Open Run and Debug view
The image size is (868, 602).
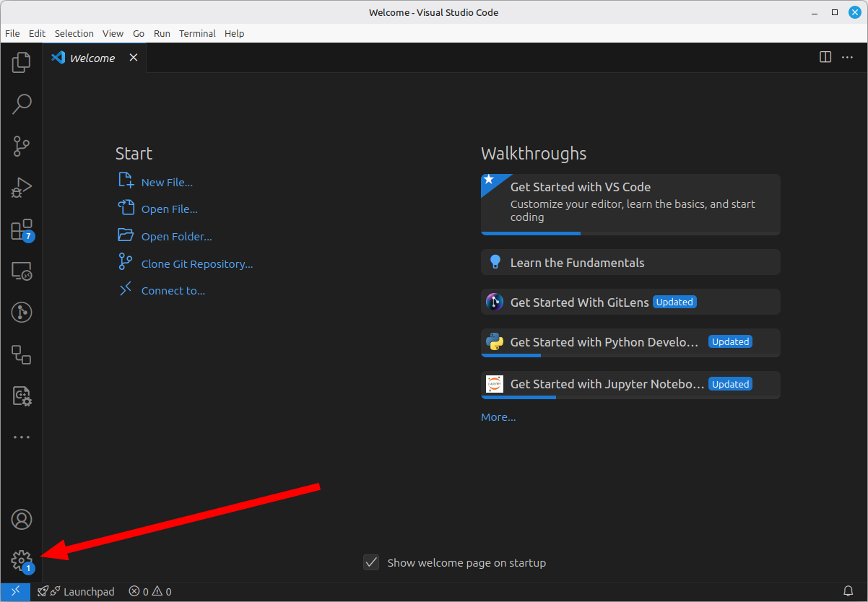coord(22,188)
